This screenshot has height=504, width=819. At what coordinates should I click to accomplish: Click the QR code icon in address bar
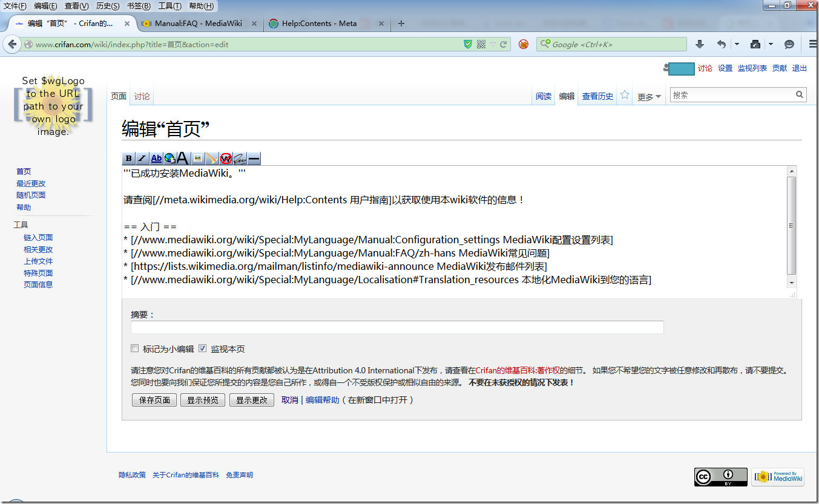coord(481,44)
